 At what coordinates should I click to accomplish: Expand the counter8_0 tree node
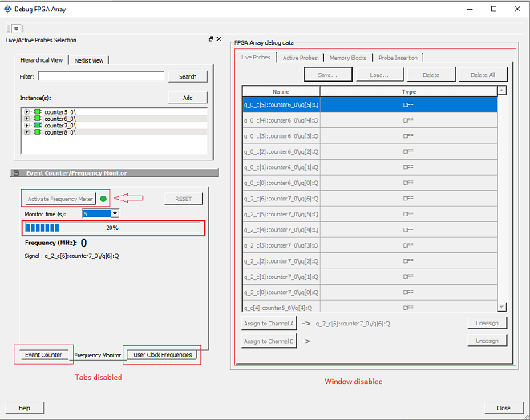pyautogui.click(x=27, y=133)
